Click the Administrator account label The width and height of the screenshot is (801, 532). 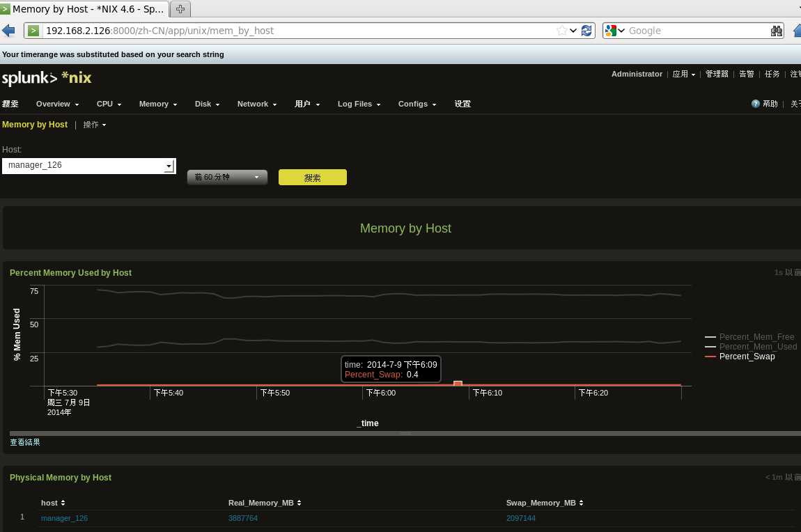tap(637, 74)
